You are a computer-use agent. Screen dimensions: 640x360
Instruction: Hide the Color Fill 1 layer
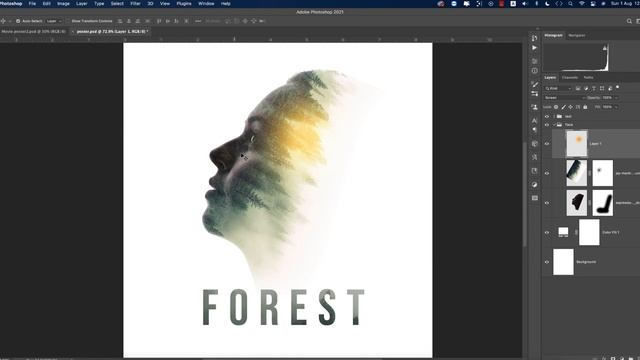point(547,233)
